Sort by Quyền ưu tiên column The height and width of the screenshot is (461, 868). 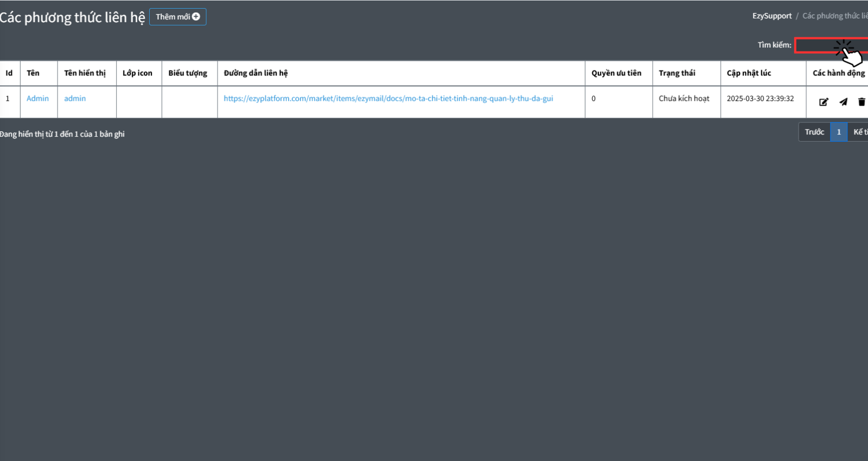click(x=616, y=73)
